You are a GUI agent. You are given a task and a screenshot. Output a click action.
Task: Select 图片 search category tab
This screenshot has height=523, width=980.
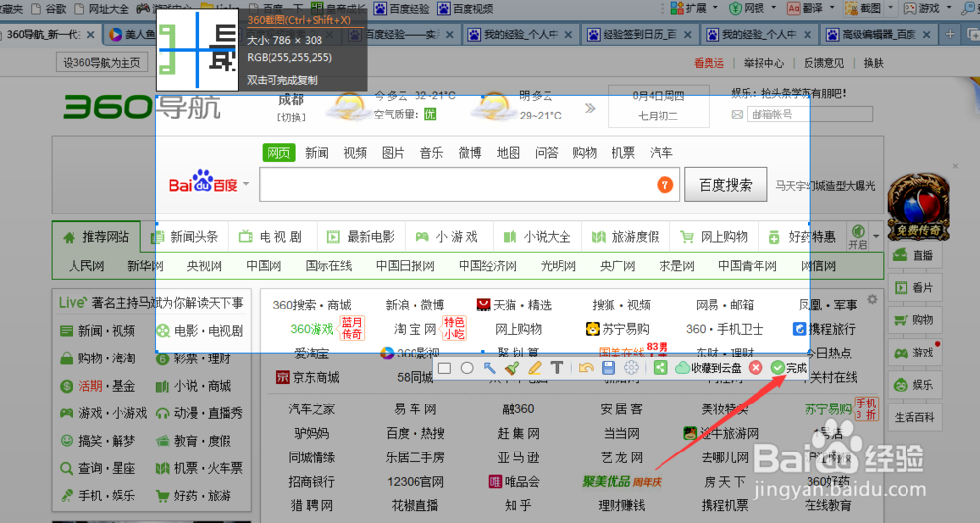tap(393, 153)
